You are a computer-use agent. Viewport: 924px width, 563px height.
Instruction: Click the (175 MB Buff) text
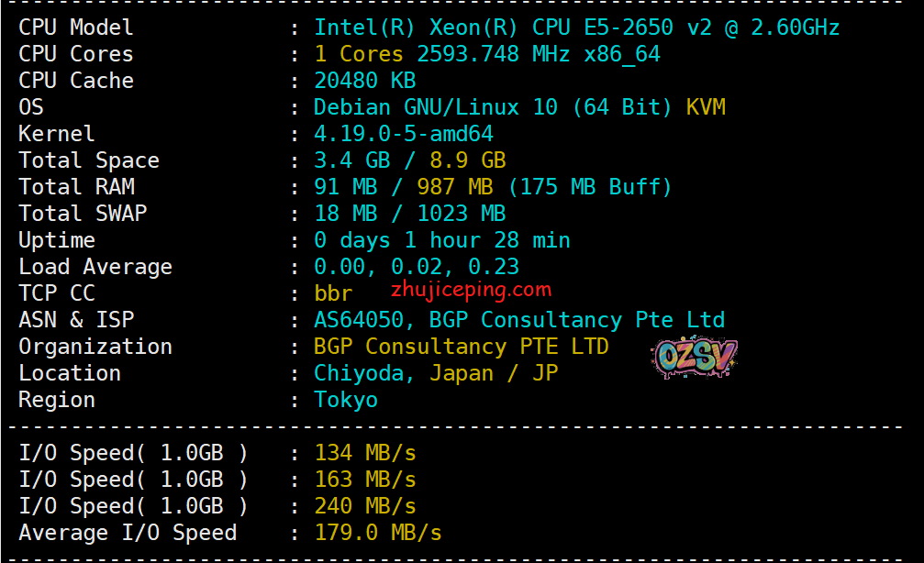coord(590,187)
